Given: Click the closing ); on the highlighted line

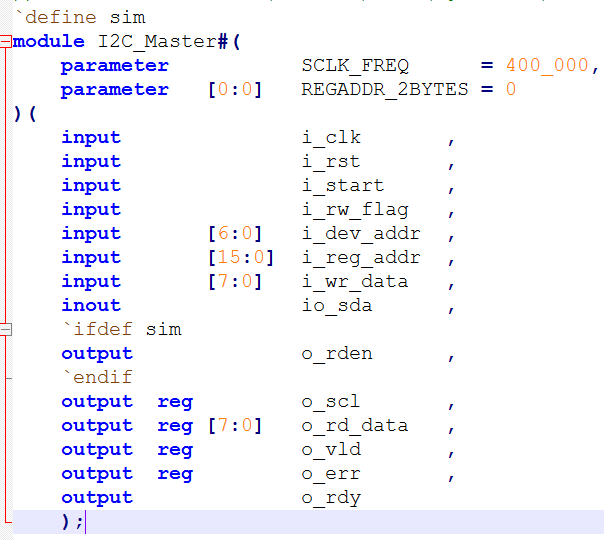Looking at the screenshot, I should click(72, 522).
